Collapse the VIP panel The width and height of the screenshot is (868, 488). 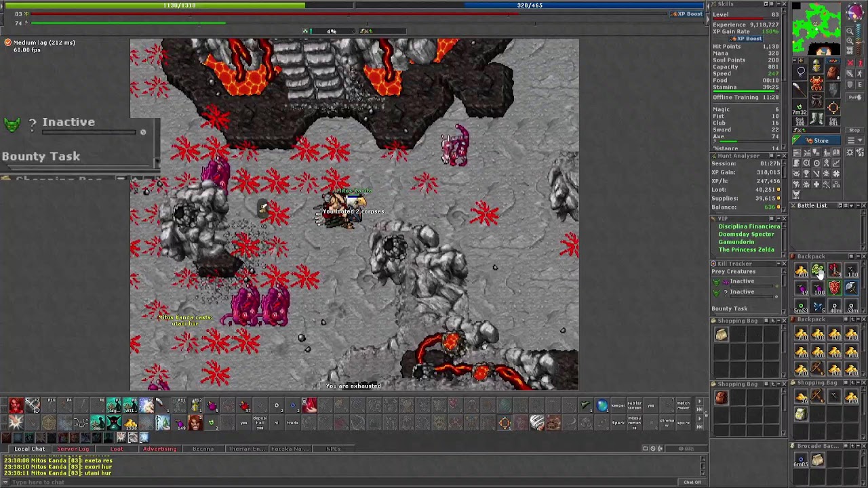pos(778,218)
